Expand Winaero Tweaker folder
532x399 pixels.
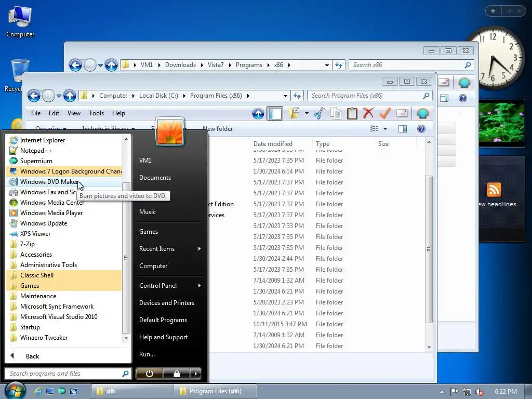pos(64,338)
